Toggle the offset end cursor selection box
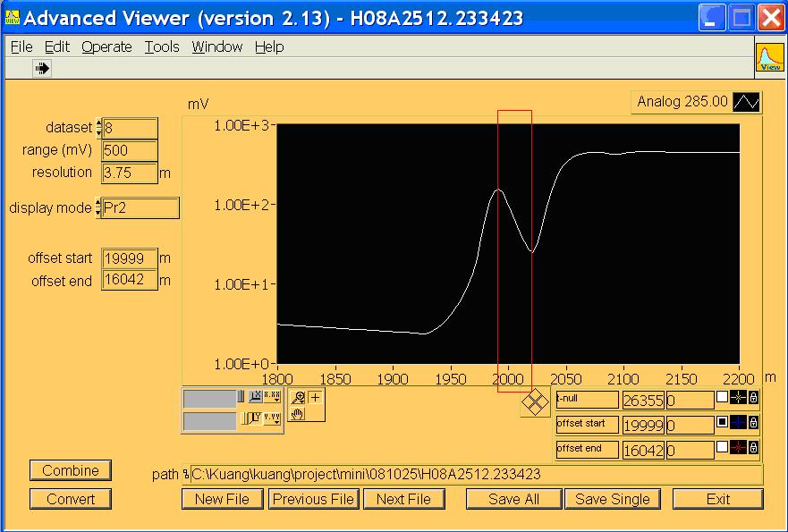Viewport: 788px width, 532px height. pos(722,446)
